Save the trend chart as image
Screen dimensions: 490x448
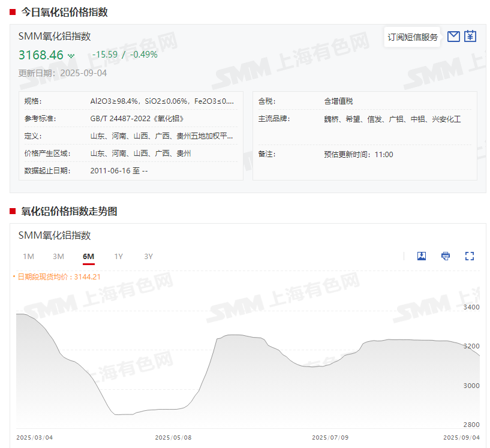click(x=422, y=256)
